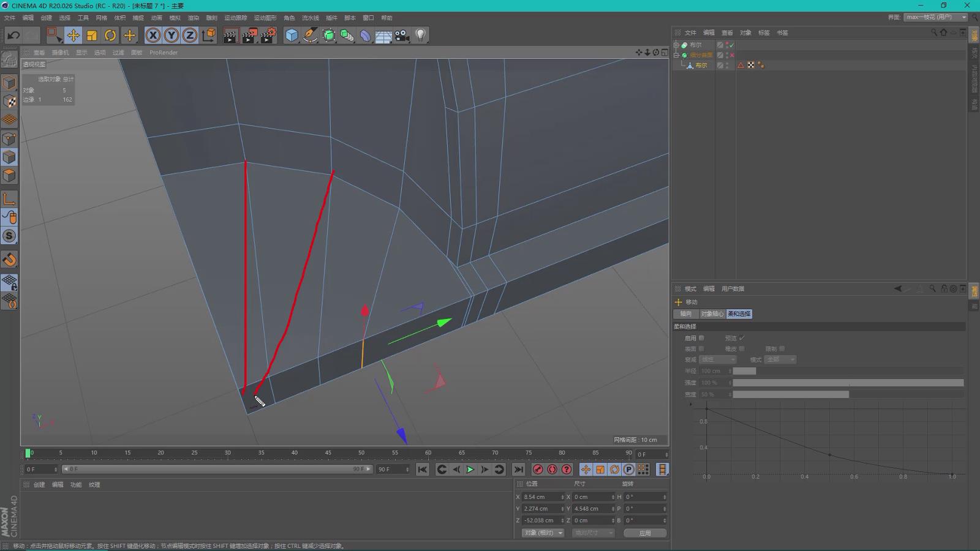Play the animation forward

coord(470,470)
